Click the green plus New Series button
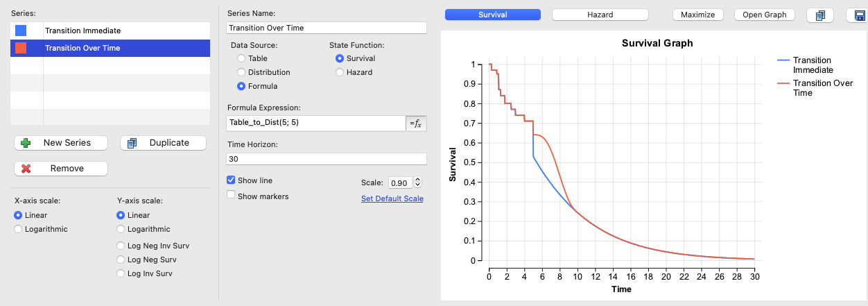 (x=61, y=142)
